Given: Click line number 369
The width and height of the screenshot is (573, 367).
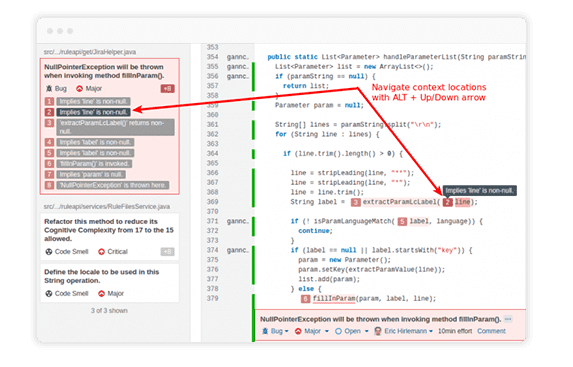Looking at the screenshot, I should 212,202.
